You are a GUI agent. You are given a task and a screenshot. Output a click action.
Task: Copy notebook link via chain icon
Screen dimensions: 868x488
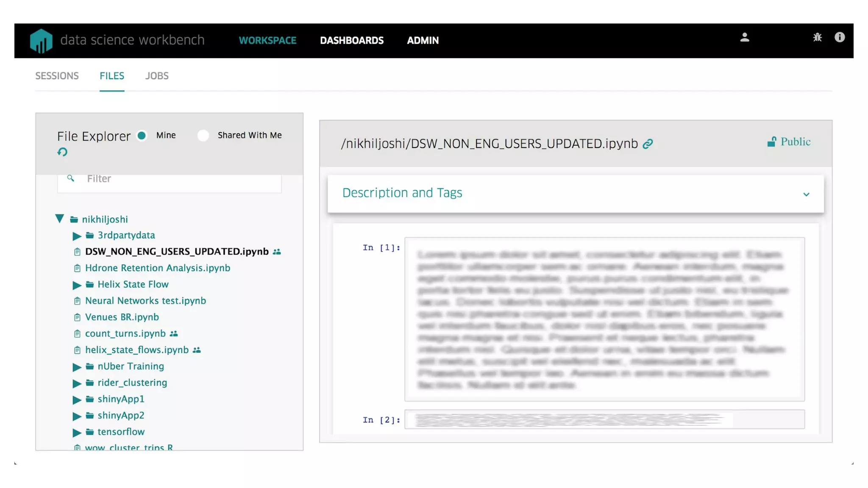coord(648,144)
